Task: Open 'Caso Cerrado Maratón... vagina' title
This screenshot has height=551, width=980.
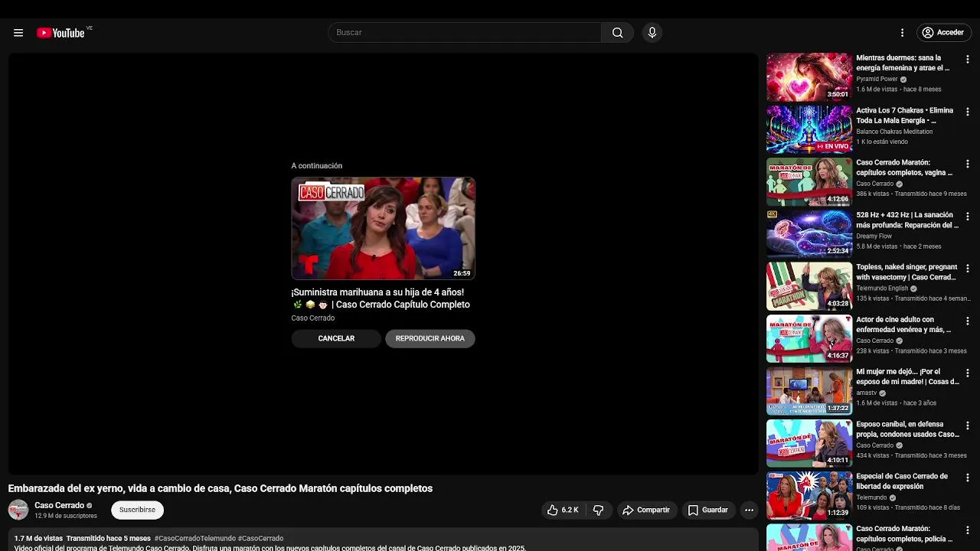Action: 904,168
